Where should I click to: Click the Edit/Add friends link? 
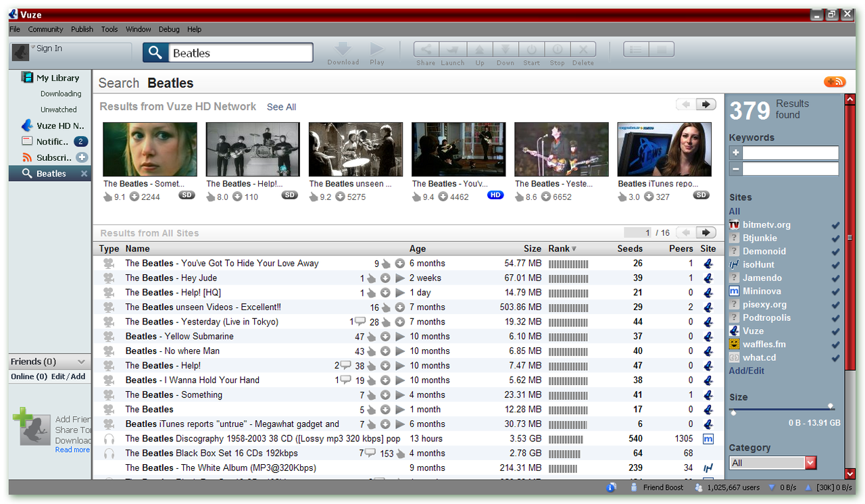point(68,376)
